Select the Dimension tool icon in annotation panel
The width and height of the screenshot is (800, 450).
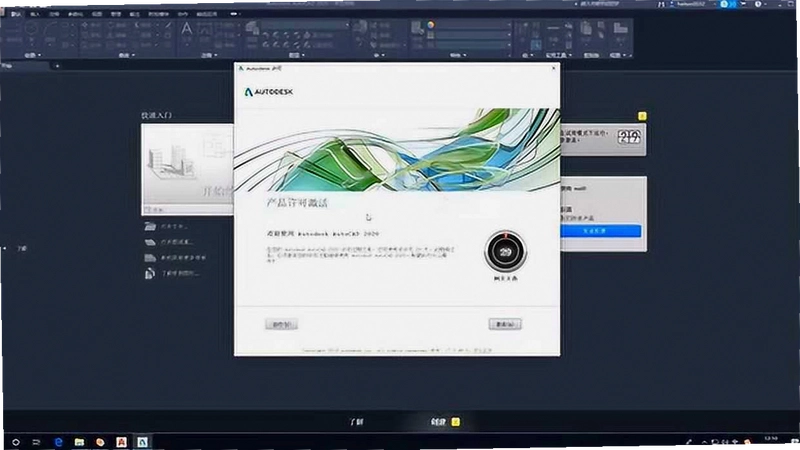(x=205, y=29)
